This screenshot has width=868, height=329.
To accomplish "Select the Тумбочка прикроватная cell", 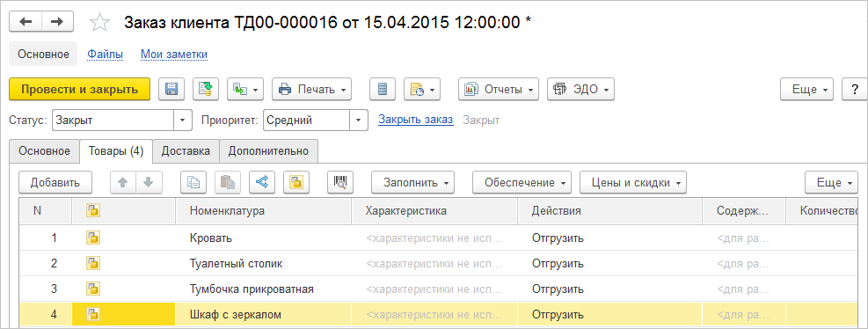I will pyautogui.click(x=264, y=289).
